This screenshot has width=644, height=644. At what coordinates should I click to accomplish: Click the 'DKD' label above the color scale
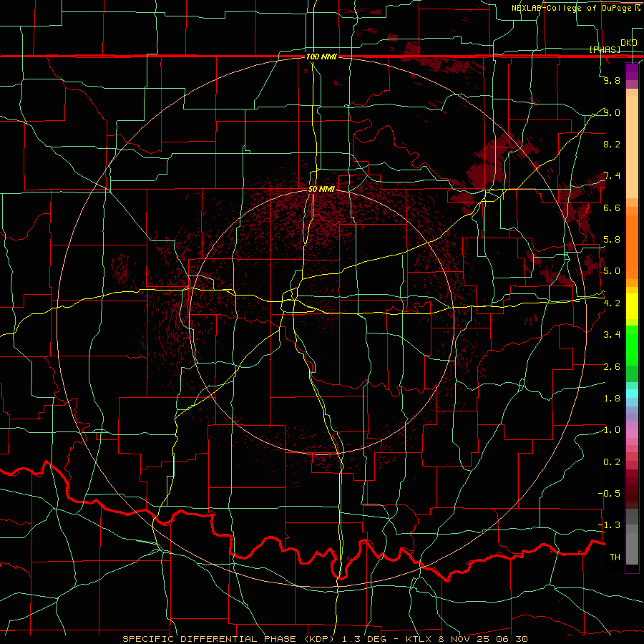pos(628,42)
